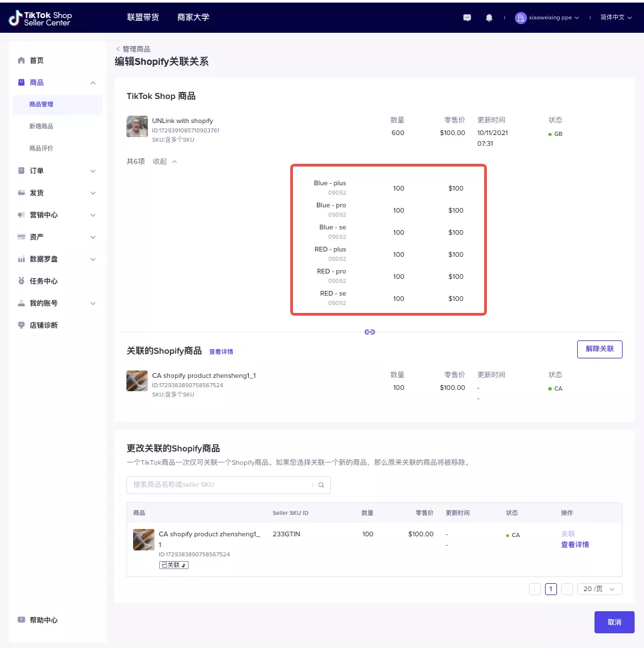Open the 简体中文 language dropdown
644x648 pixels.
[x=616, y=17]
